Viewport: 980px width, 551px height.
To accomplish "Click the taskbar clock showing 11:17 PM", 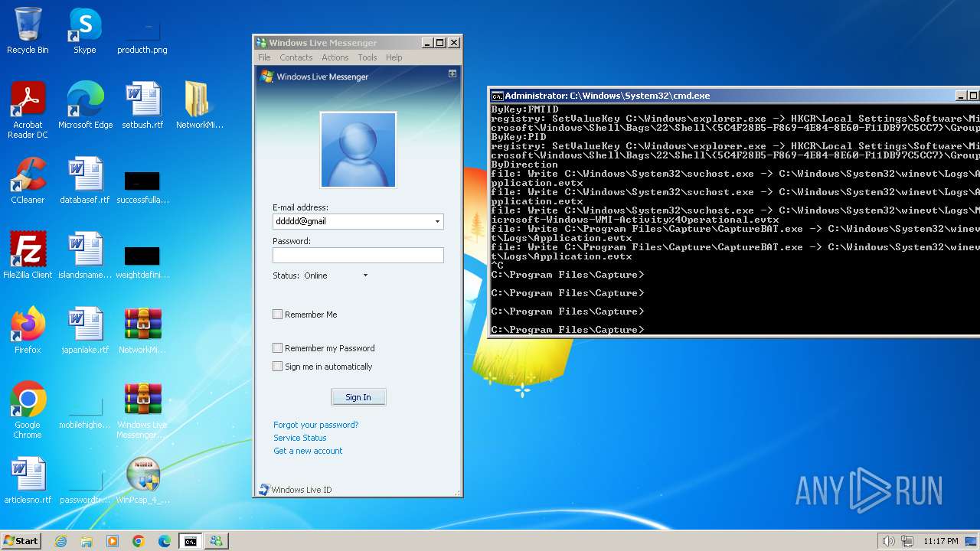I will tap(941, 541).
